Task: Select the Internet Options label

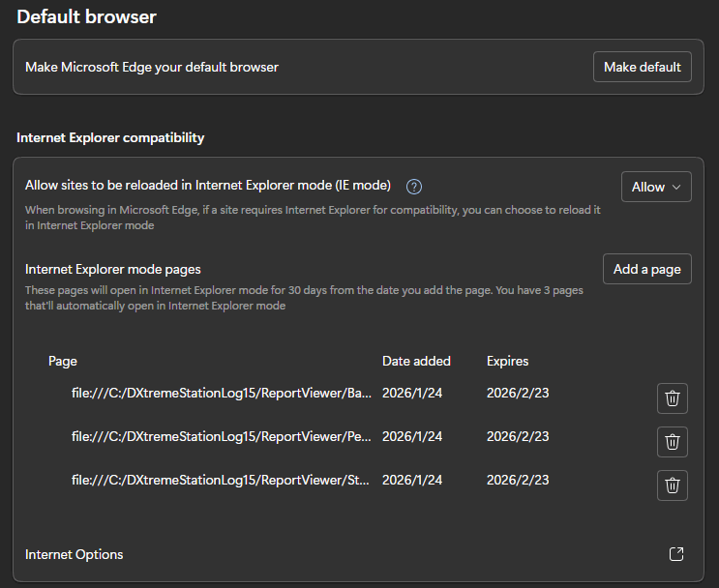Action: [75, 554]
